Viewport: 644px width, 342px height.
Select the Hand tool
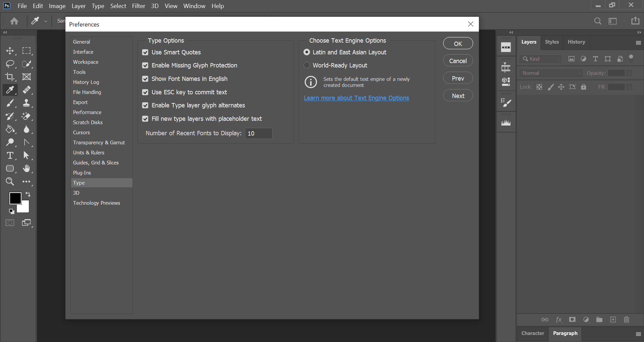(x=26, y=168)
